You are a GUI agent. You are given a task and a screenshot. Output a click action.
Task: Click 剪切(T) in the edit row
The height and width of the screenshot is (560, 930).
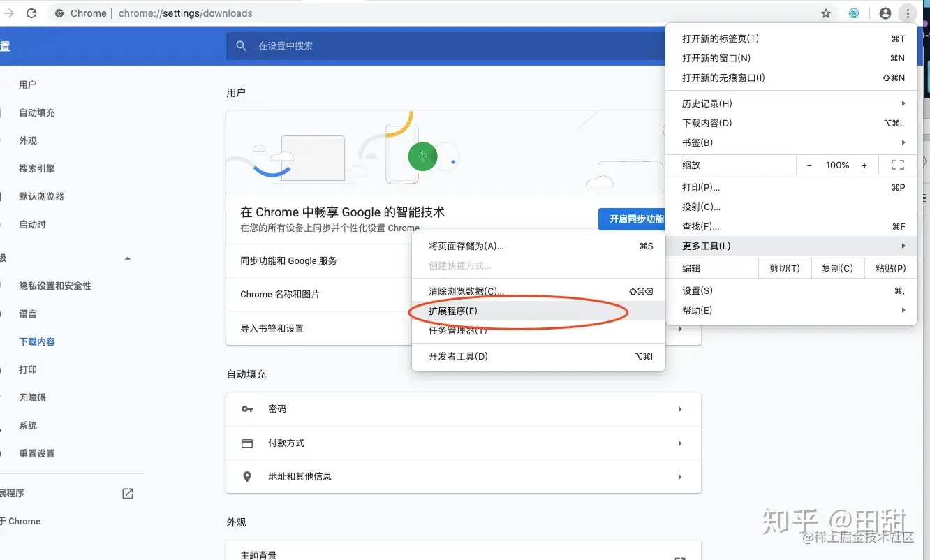tap(785, 268)
